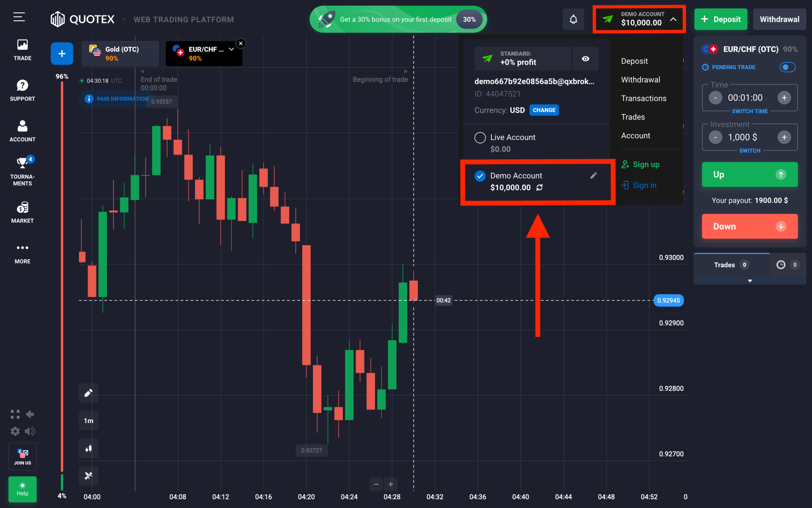Open the hamburger menu icon

(x=19, y=17)
